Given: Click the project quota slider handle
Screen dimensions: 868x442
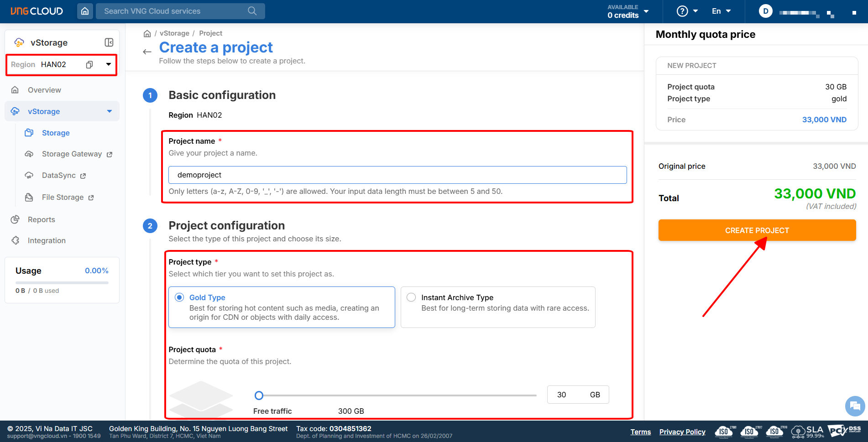Looking at the screenshot, I should click(259, 395).
